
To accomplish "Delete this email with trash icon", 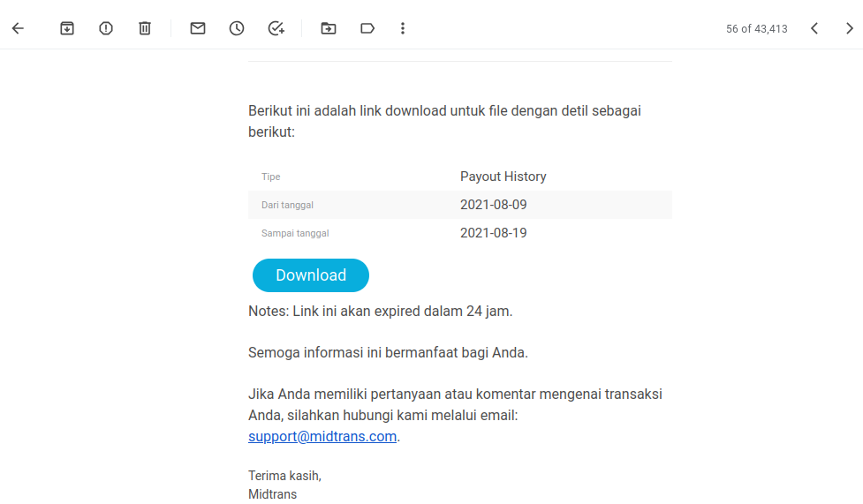I will (145, 28).
